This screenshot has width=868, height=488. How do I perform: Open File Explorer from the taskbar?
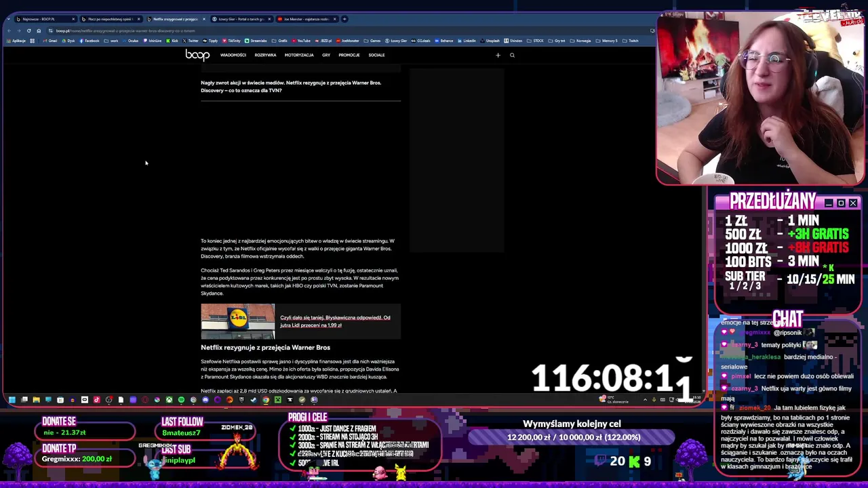click(x=36, y=400)
